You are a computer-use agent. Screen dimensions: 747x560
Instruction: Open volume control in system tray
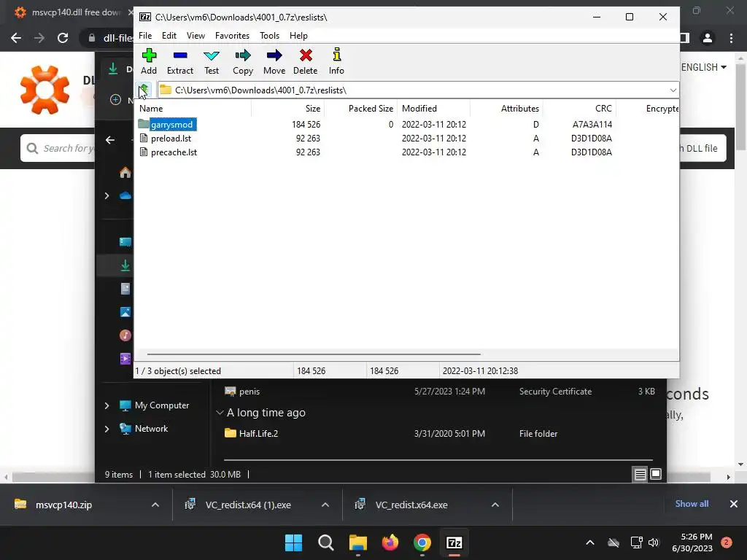tap(654, 542)
